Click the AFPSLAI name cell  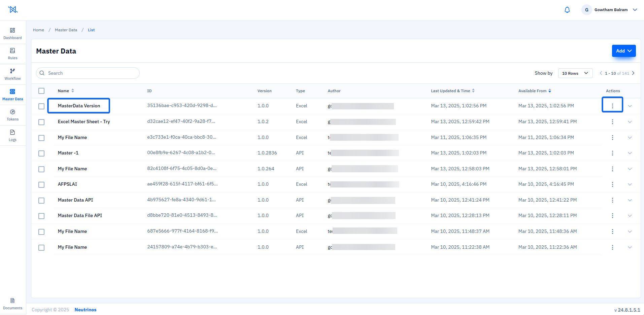click(67, 184)
